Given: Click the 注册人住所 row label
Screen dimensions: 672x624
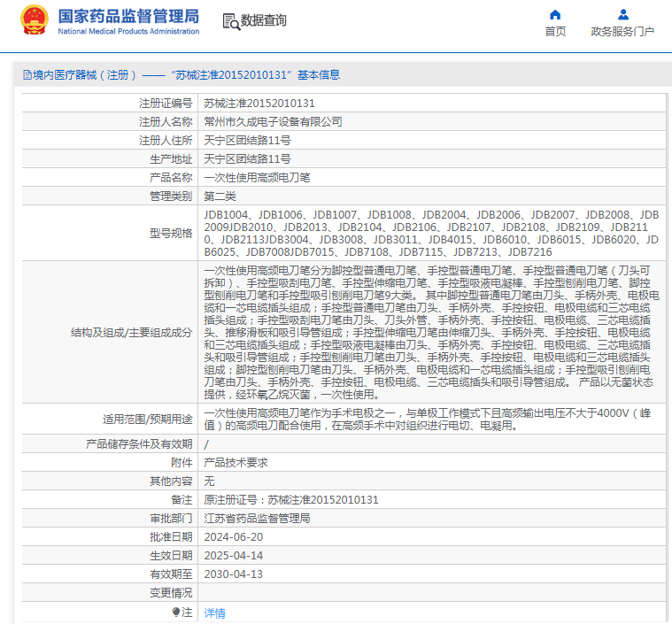Looking at the screenshot, I should point(166,141).
